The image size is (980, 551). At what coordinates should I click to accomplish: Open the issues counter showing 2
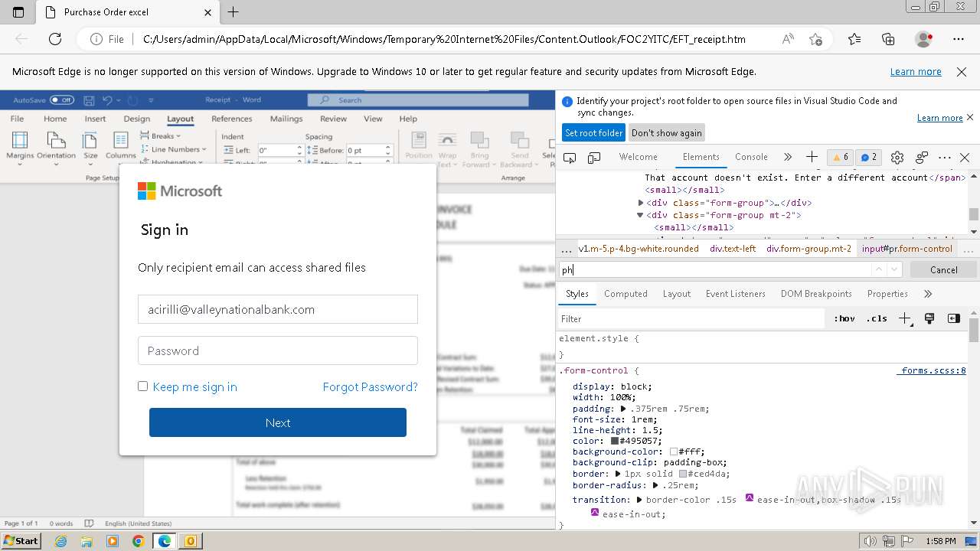pyautogui.click(x=868, y=157)
